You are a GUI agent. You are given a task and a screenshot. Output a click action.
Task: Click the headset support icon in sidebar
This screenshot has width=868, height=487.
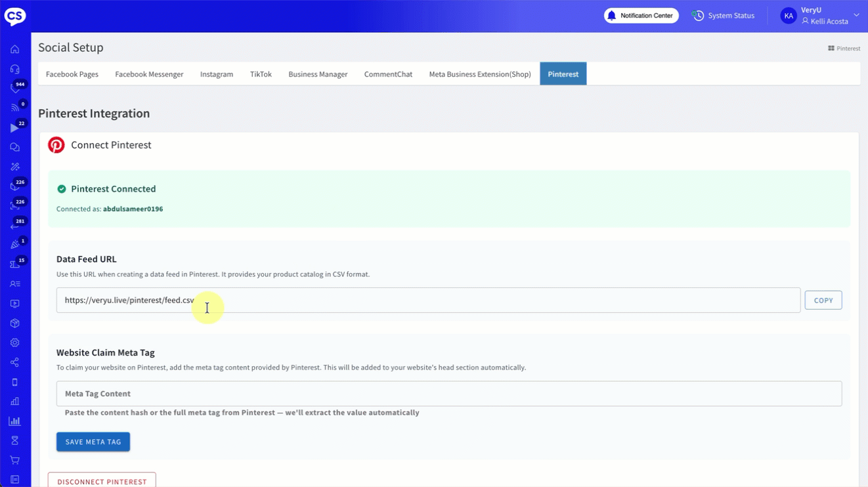(x=14, y=69)
